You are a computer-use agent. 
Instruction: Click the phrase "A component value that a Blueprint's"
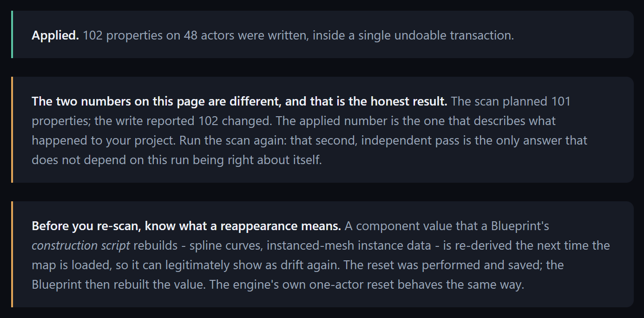coord(447,226)
